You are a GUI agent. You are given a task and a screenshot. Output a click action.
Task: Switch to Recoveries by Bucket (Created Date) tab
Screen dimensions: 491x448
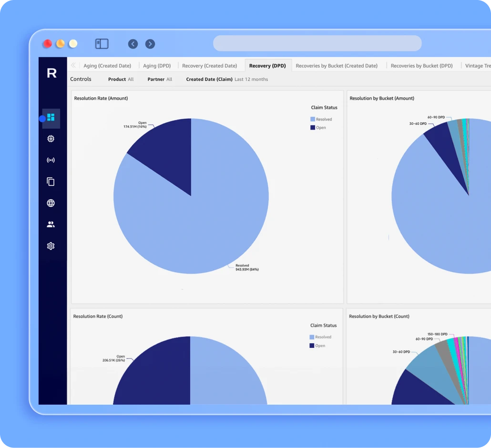pyautogui.click(x=337, y=66)
